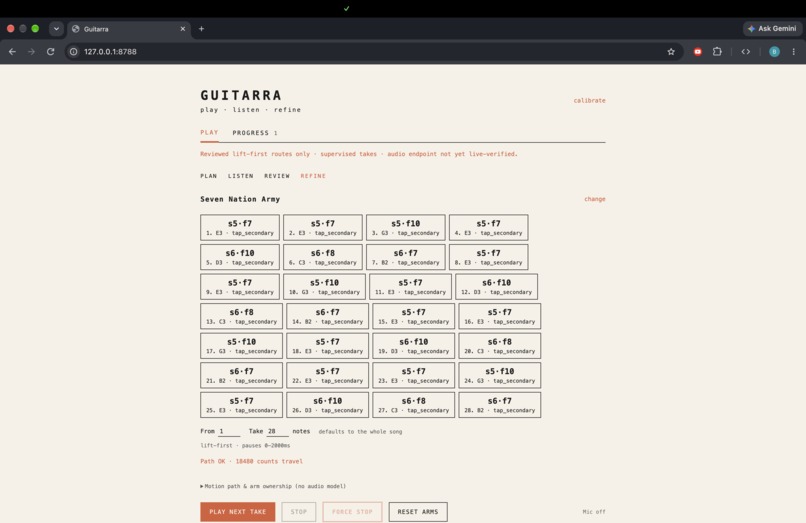This screenshot has height=523, width=806.
Task: Open Chrome three-dot menu
Action: pyautogui.click(x=794, y=51)
